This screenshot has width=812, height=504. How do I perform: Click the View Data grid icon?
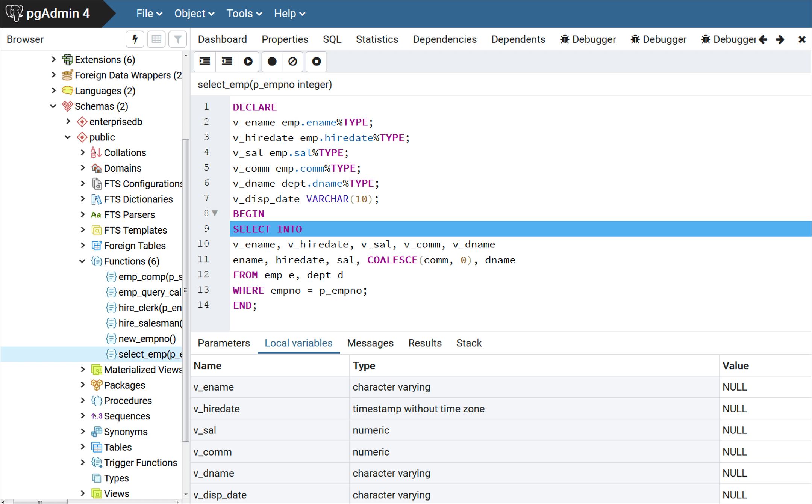click(x=156, y=39)
